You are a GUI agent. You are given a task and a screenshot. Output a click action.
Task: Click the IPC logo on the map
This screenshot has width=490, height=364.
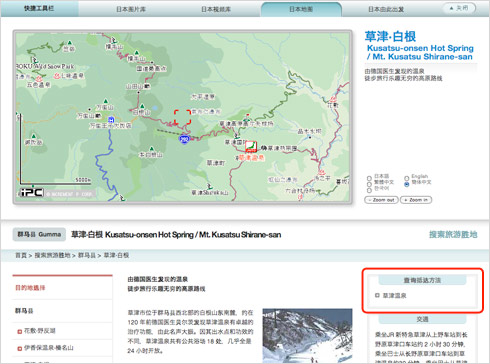pyautogui.click(x=31, y=192)
